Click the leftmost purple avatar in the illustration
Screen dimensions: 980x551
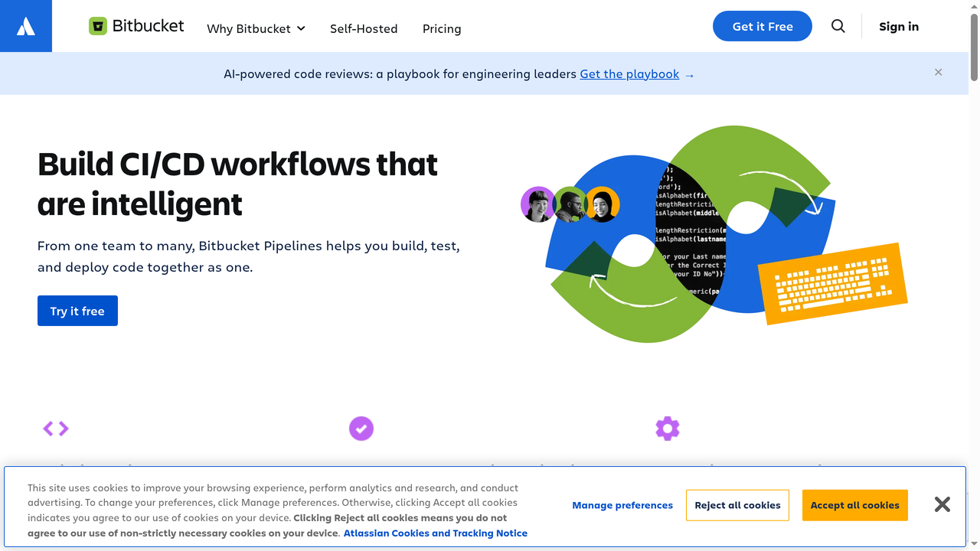[x=538, y=204]
